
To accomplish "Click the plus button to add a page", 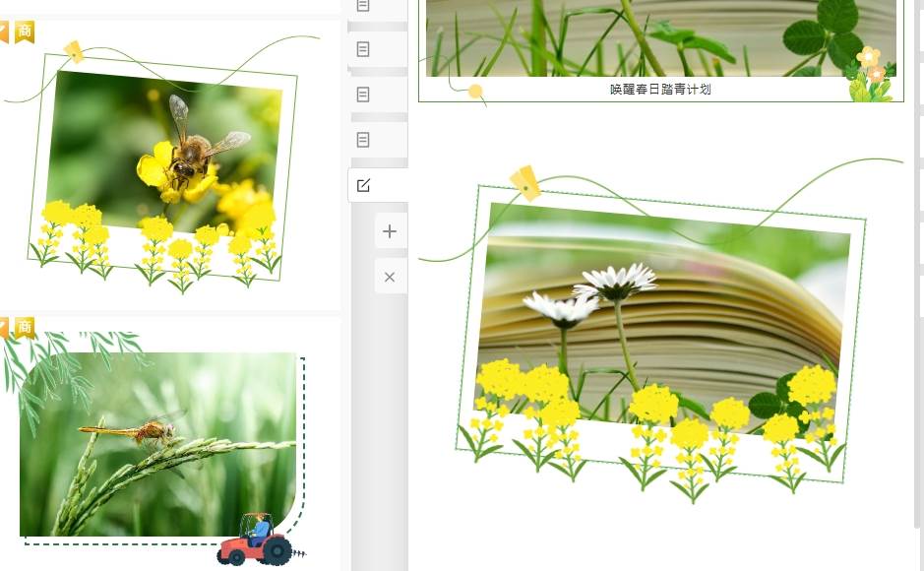I will tap(390, 231).
